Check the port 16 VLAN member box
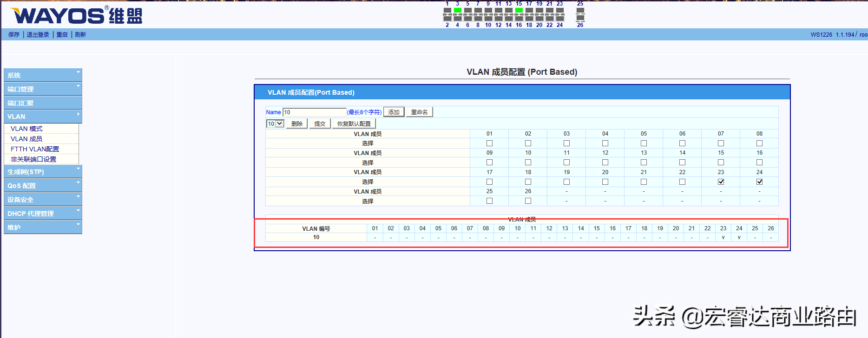This screenshot has height=338, width=868. (759, 162)
